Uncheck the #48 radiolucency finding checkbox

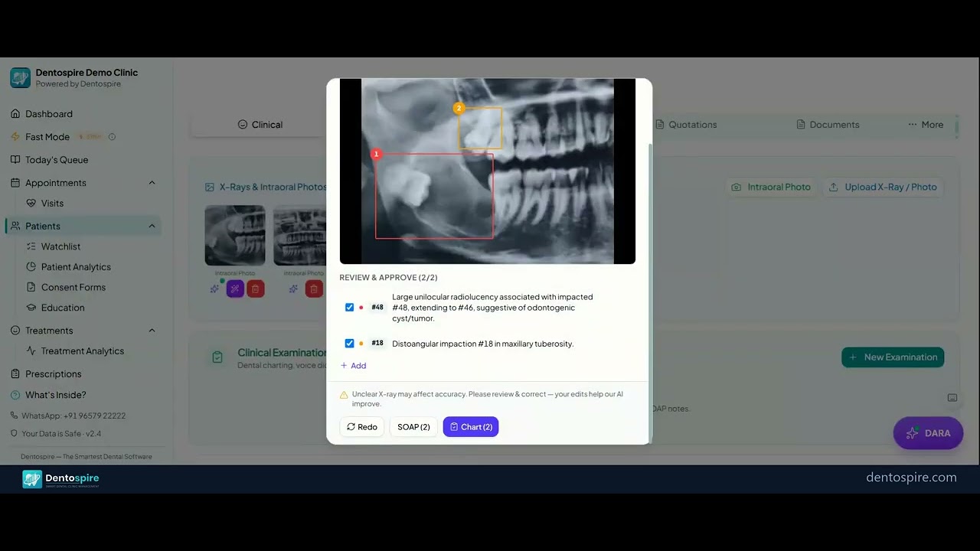pos(349,308)
